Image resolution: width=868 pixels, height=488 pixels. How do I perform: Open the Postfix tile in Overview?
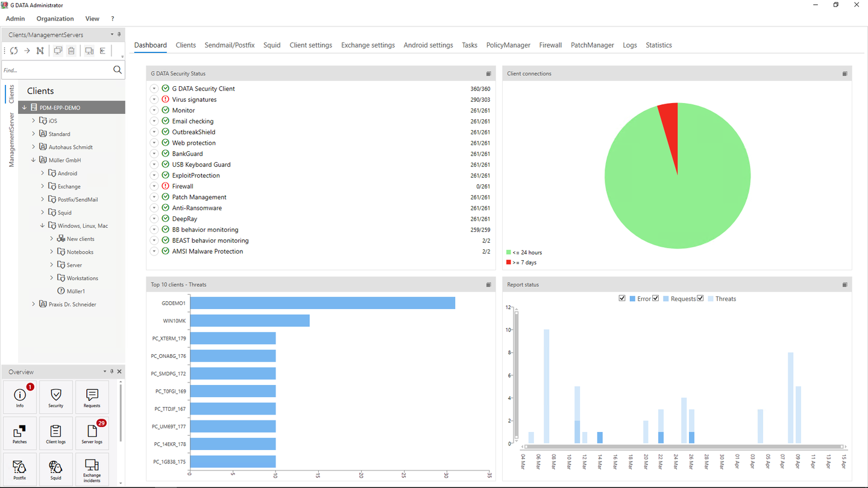tap(20, 469)
